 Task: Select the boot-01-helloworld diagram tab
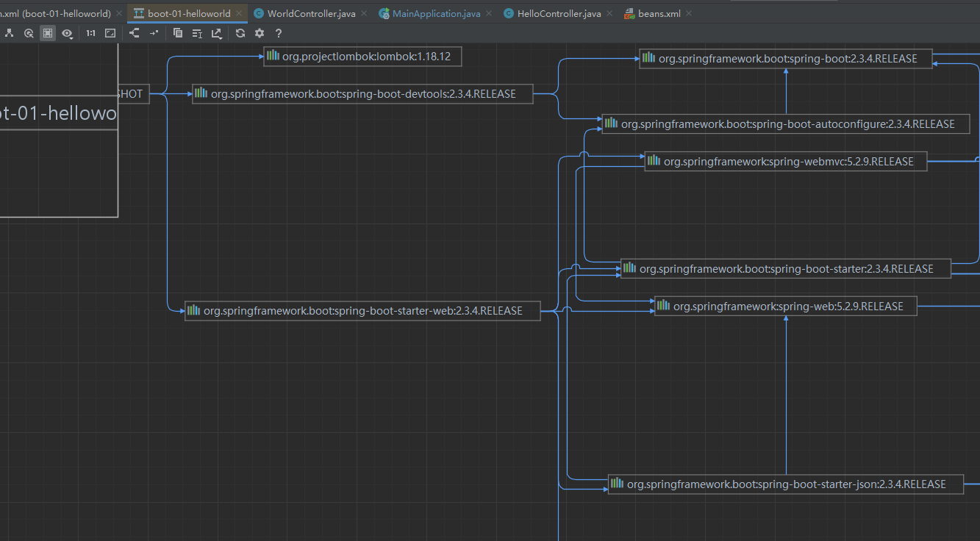[189, 14]
